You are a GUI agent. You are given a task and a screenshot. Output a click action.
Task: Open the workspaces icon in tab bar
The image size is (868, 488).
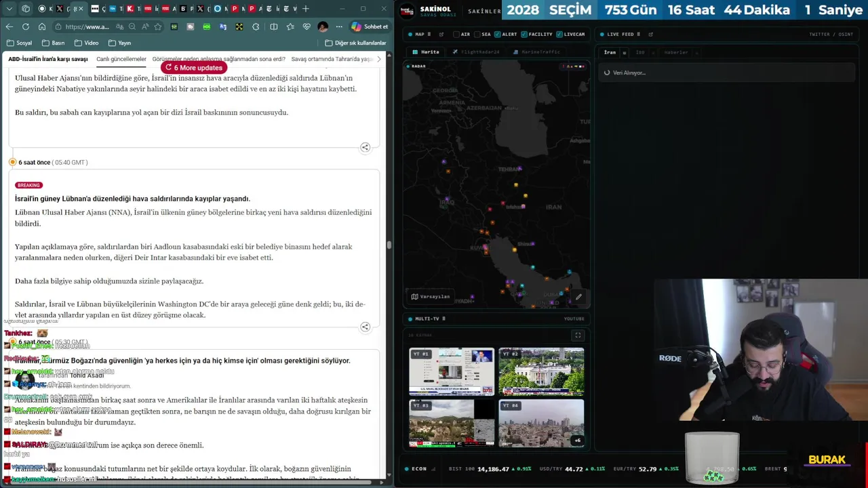[25, 9]
